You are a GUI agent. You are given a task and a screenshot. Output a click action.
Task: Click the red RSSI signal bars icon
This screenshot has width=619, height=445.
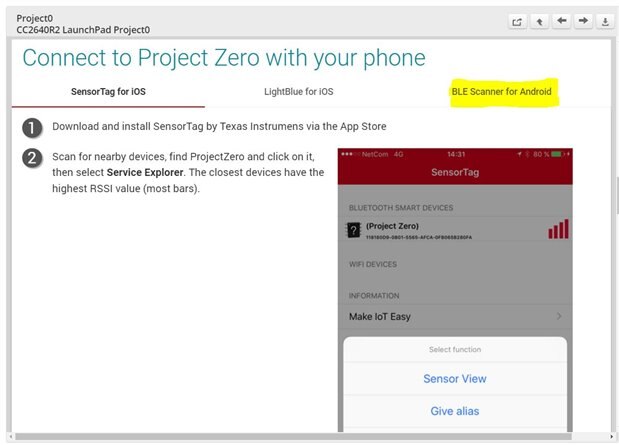coord(558,229)
